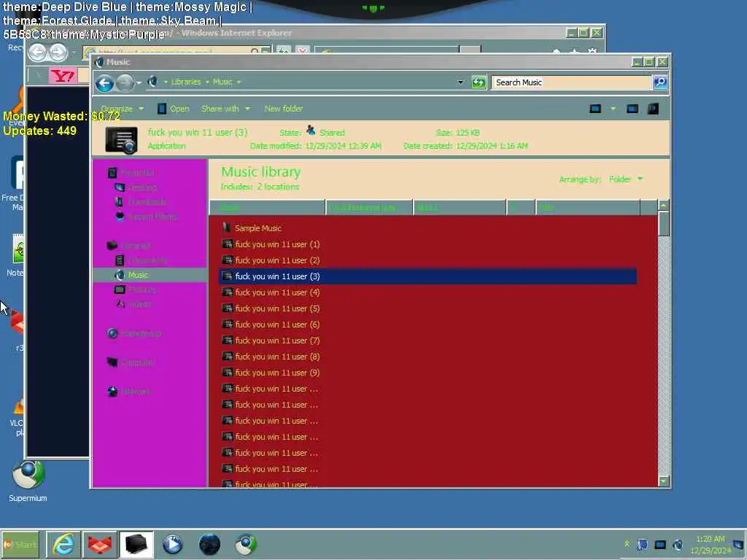Open the red icon app on the taskbar

click(99, 544)
